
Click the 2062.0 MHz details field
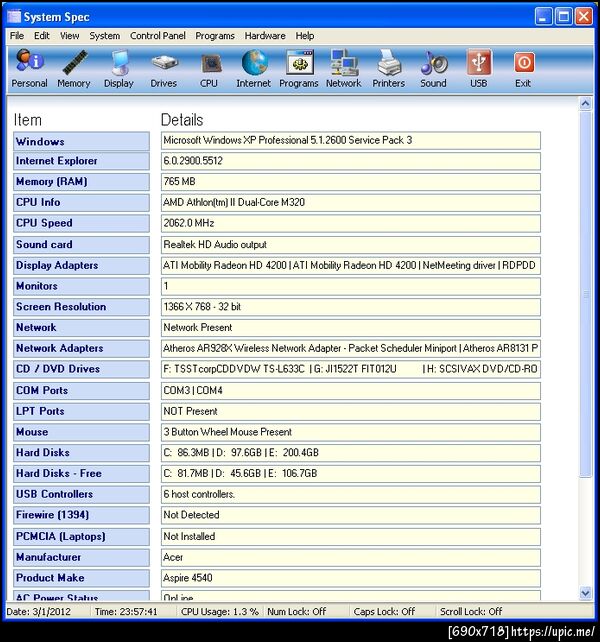point(351,224)
